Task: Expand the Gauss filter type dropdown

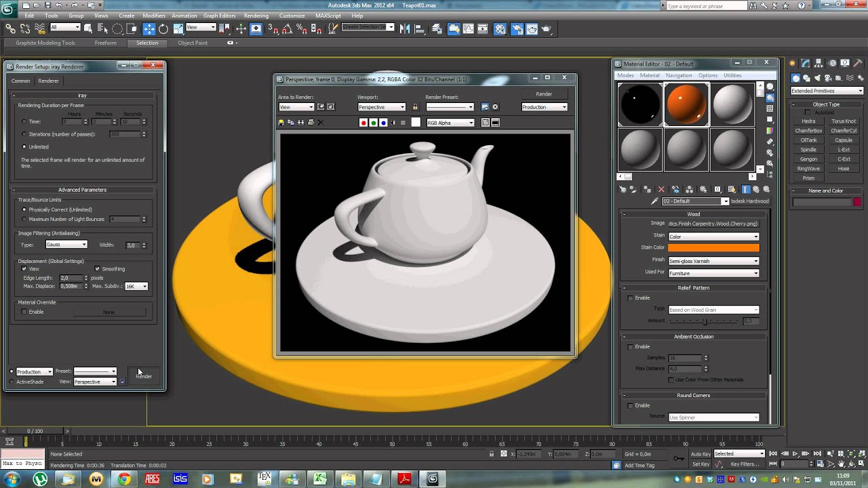Action: [66, 245]
